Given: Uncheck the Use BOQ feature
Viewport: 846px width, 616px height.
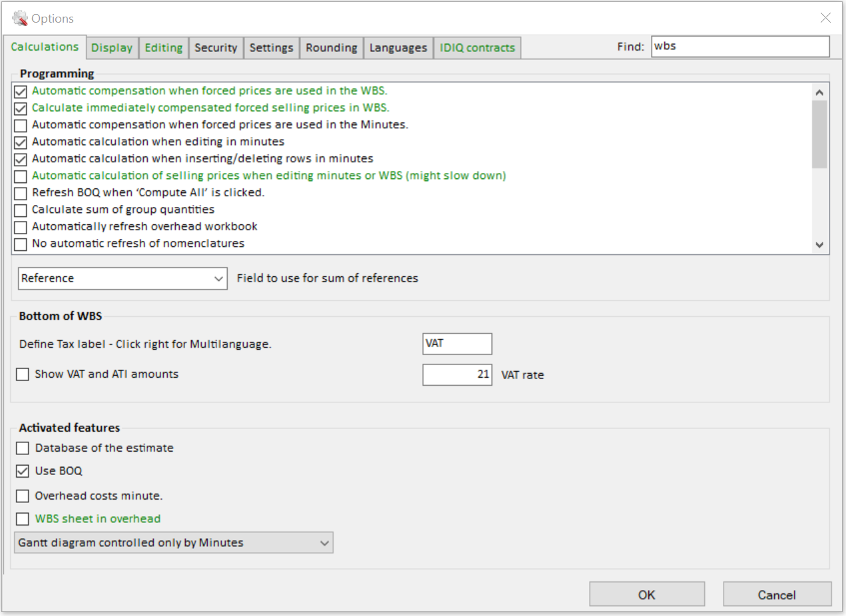Looking at the screenshot, I should [23, 471].
